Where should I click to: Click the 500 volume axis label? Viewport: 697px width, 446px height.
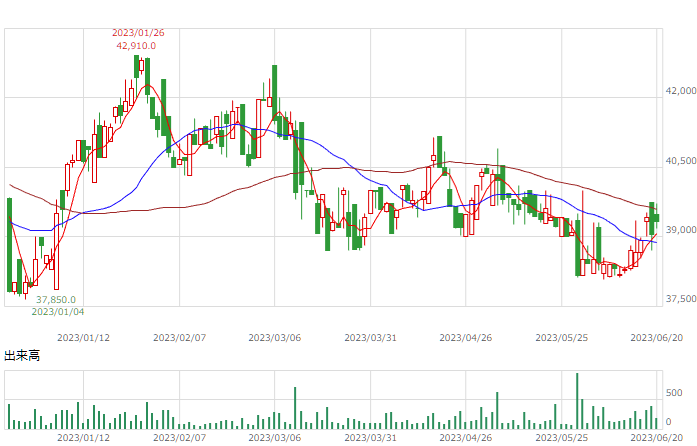tap(674, 393)
